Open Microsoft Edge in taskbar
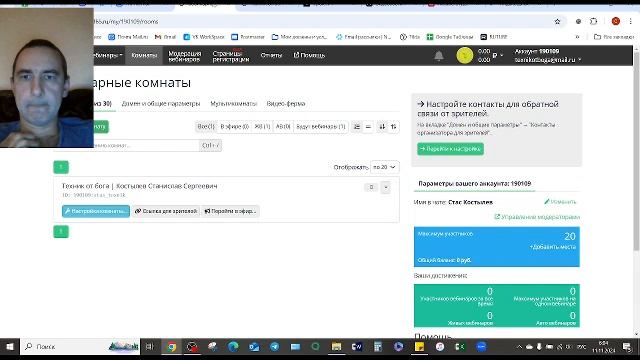 pyautogui.click(x=233, y=347)
